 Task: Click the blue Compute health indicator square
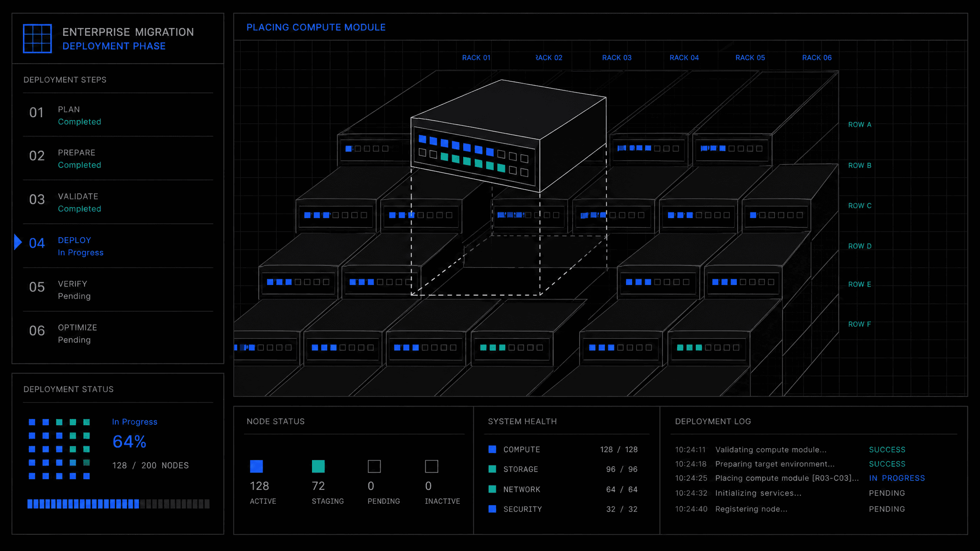(492, 449)
